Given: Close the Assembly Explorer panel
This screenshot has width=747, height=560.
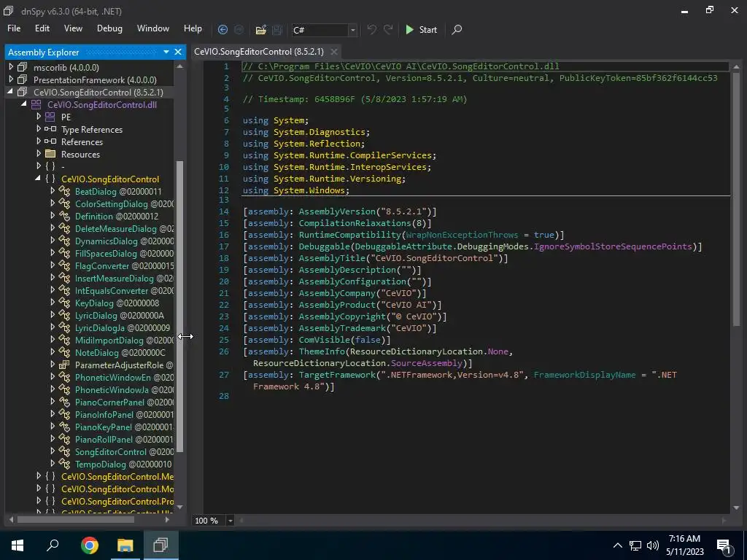Looking at the screenshot, I should tap(178, 52).
